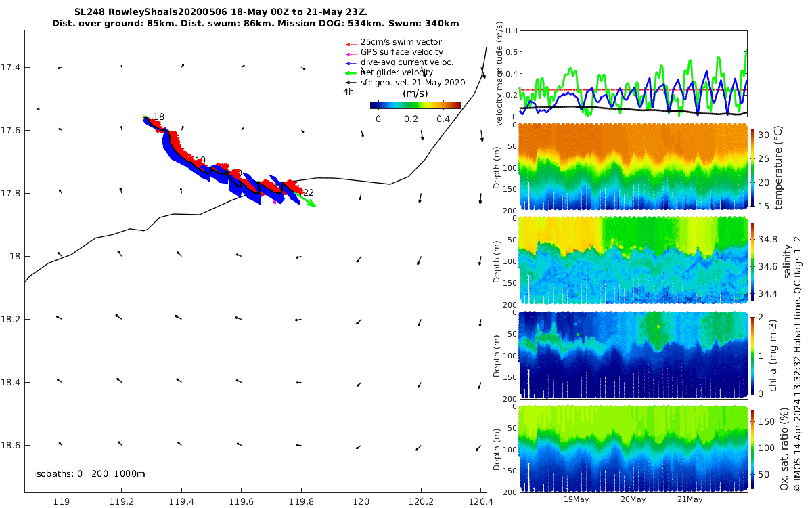This screenshot has width=812, height=508.
Task: Click the '120.4' longitude tick on the map
Action: pyautogui.click(x=480, y=502)
